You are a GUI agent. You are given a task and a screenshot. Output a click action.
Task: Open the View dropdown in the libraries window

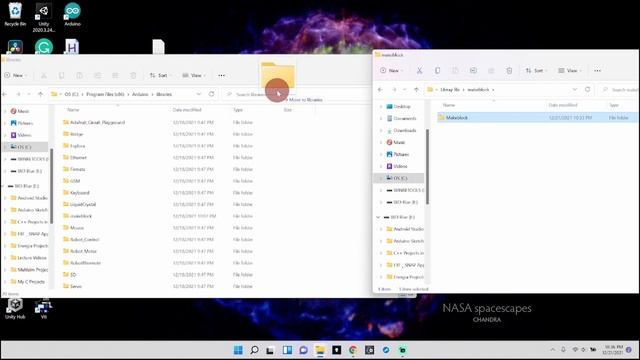click(194, 76)
